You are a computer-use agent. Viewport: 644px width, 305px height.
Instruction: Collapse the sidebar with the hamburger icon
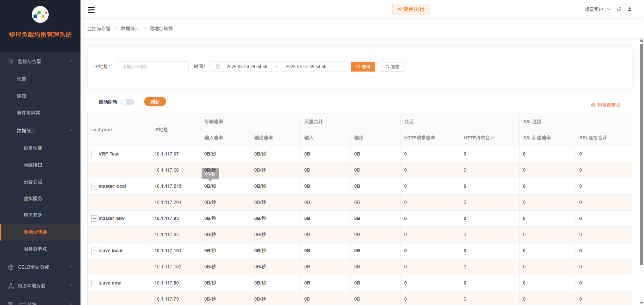click(x=91, y=10)
